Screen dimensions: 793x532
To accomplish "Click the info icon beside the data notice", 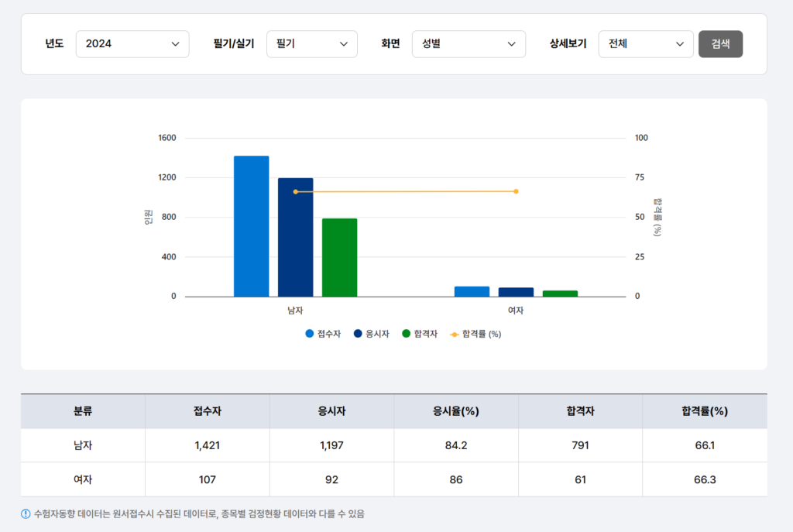I will pyautogui.click(x=26, y=514).
